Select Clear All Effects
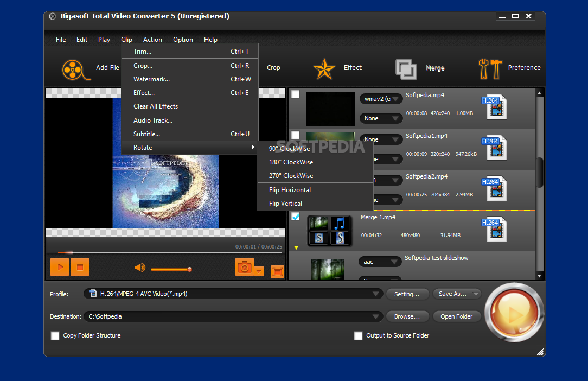Screen dimensions: 588x381 tap(190, 106)
